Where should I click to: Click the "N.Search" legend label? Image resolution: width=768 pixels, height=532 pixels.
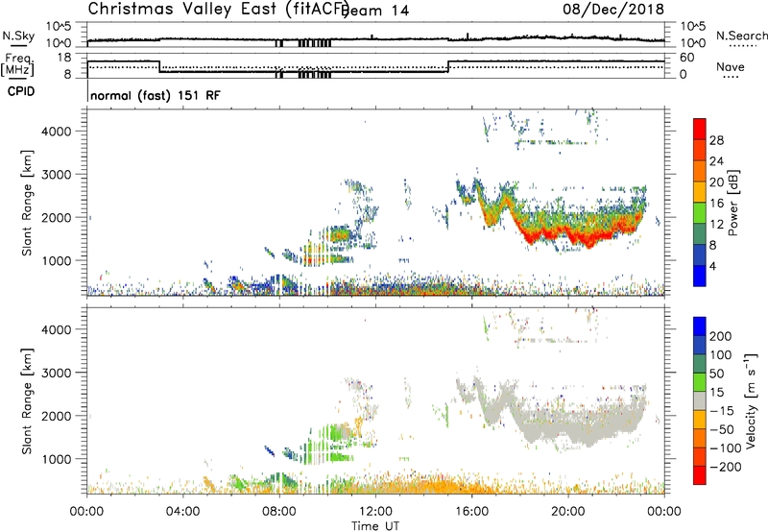tap(741, 36)
